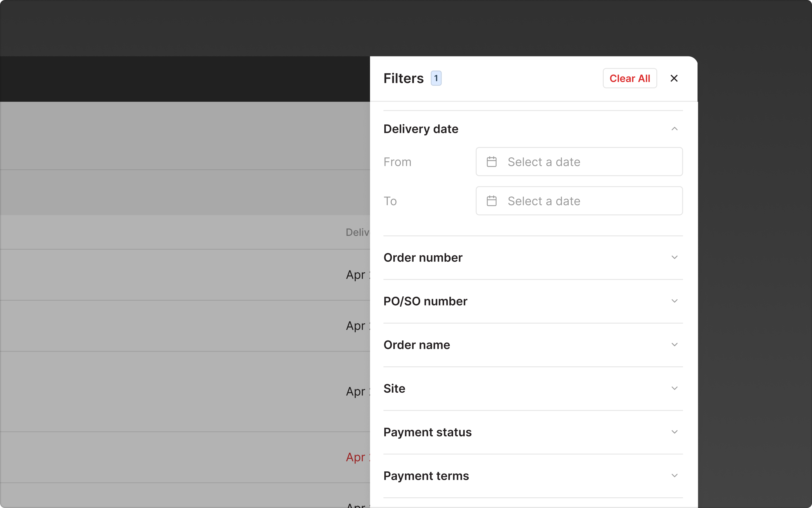Click the Delivery date section title

[x=421, y=129]
